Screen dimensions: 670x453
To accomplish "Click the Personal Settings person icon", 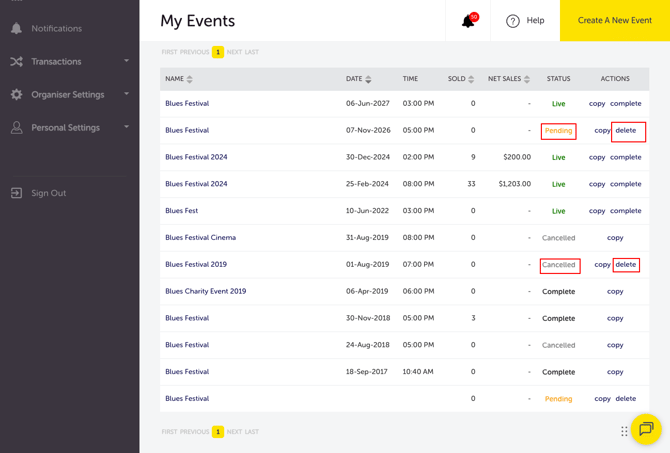I will [x=16, y=127].
